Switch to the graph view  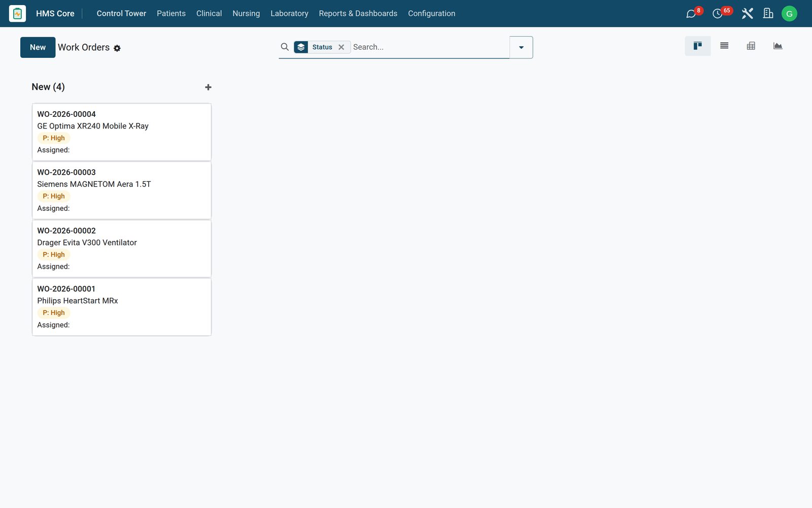[x=777, y=46]
